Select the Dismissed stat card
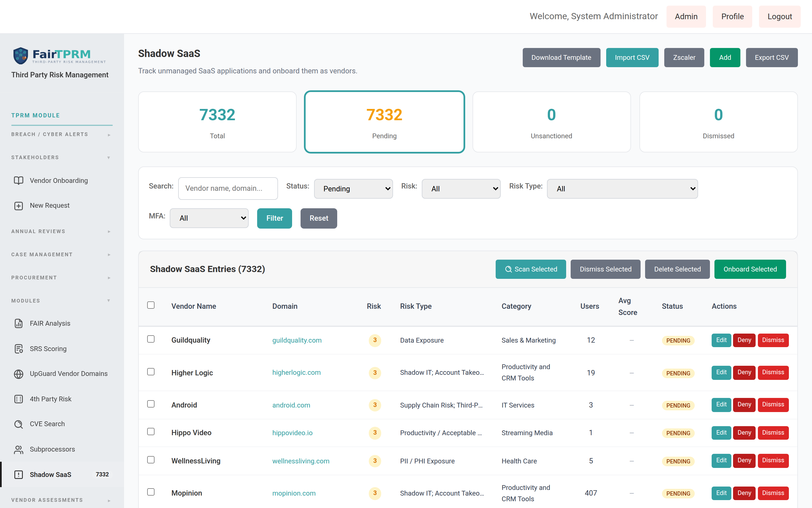Screen dimensions: 812x508 718,122
